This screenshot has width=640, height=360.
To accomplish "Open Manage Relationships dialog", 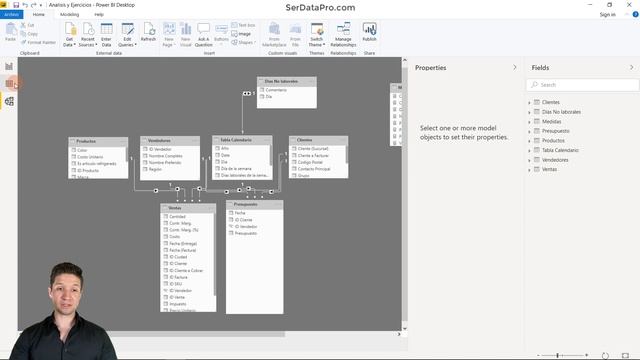I will pos(343,35).
